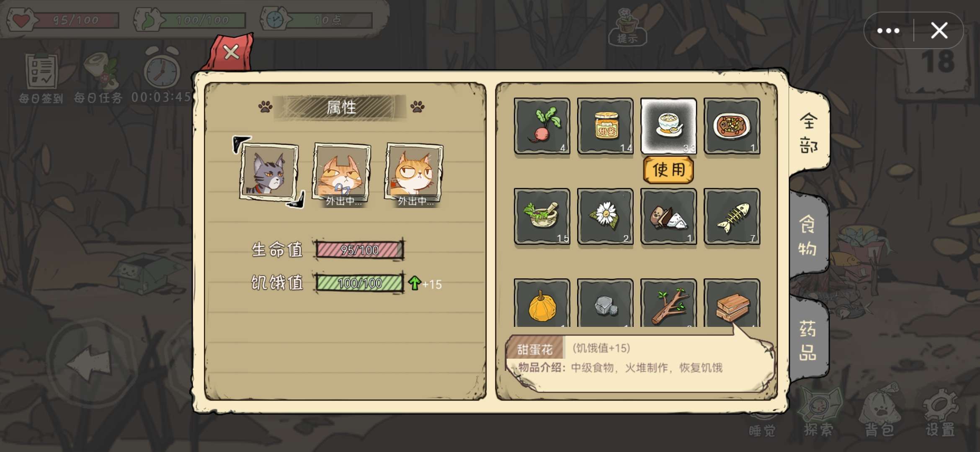
Task: Open the mini-program more options menu
Action: [888, 31]
